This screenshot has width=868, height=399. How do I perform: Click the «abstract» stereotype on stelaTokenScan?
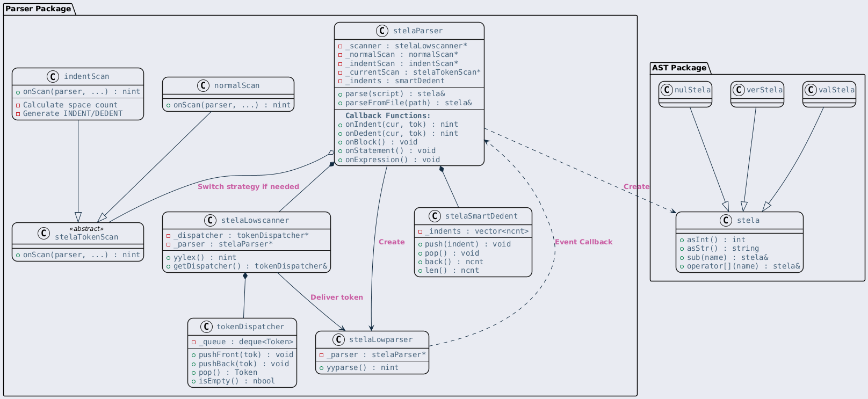coord(86,229)
